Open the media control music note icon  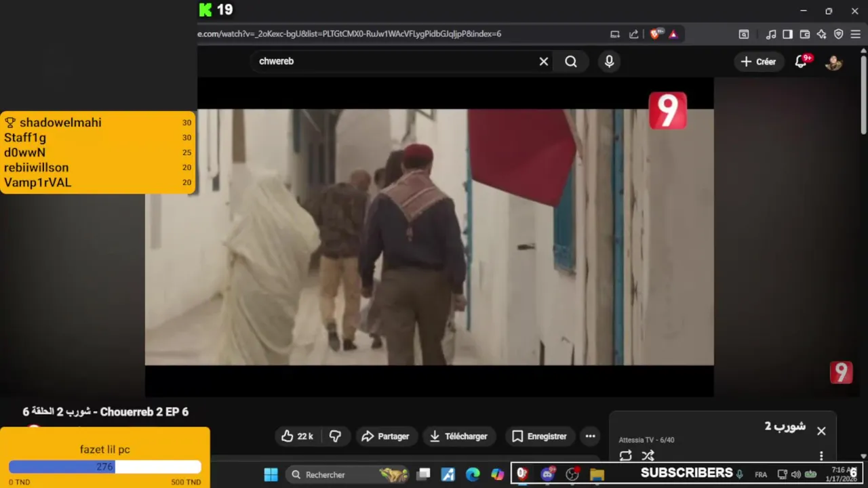pos(771,34)
